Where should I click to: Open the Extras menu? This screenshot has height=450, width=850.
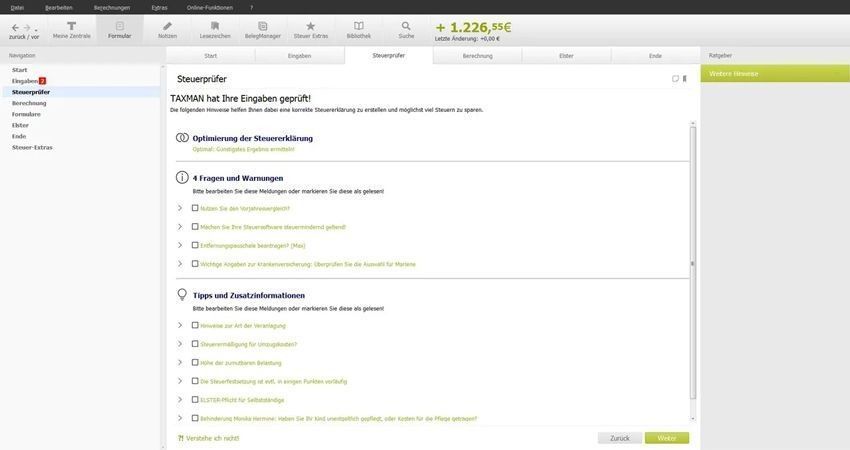pyautogui.click(x=159, y=7)
